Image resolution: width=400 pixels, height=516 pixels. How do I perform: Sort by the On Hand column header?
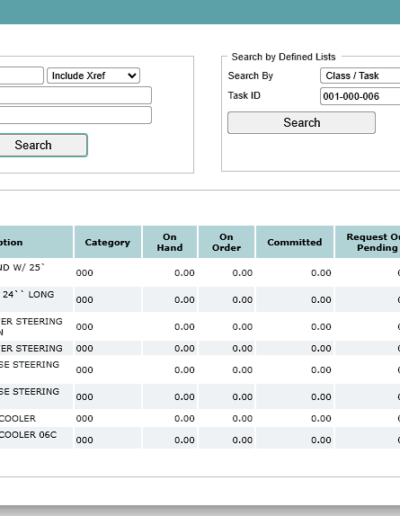tap(170, 242)
